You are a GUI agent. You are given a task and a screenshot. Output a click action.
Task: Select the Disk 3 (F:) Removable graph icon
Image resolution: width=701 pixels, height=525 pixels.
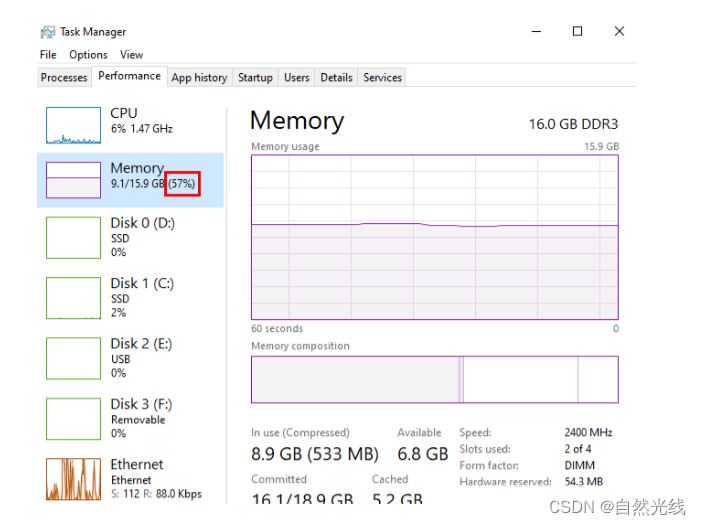coord(73,419)
